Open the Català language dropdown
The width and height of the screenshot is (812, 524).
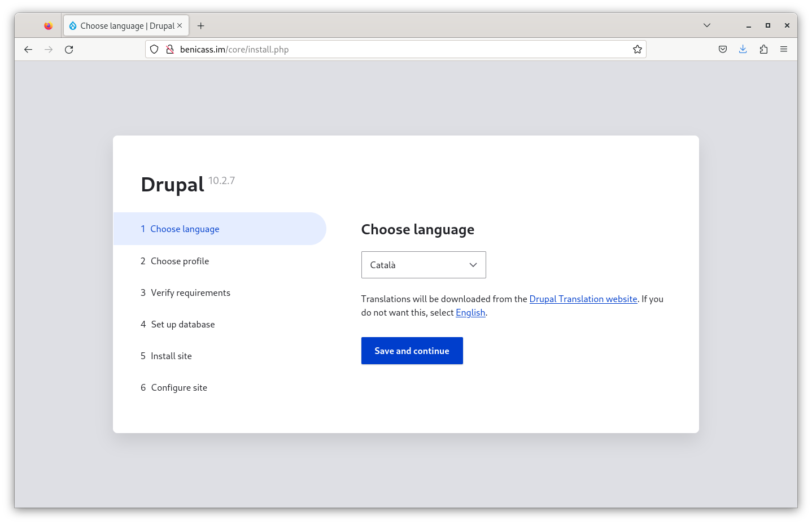[x=424, y=265]
